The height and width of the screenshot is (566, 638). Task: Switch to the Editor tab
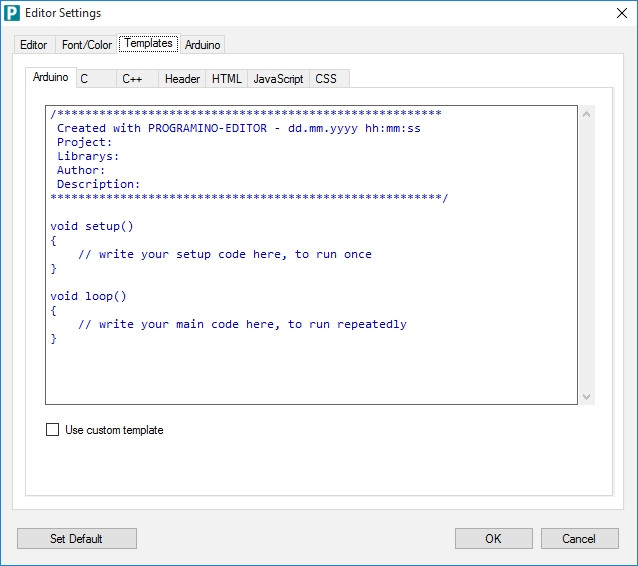coord(33,44)
